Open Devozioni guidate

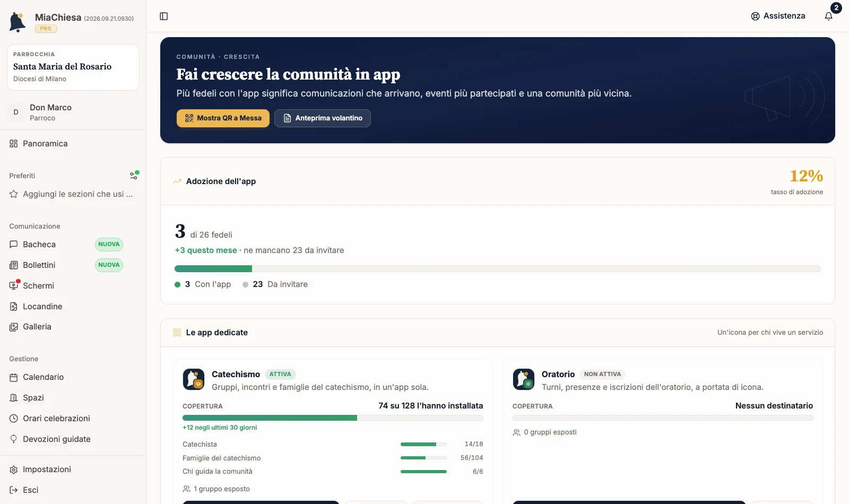73,439
